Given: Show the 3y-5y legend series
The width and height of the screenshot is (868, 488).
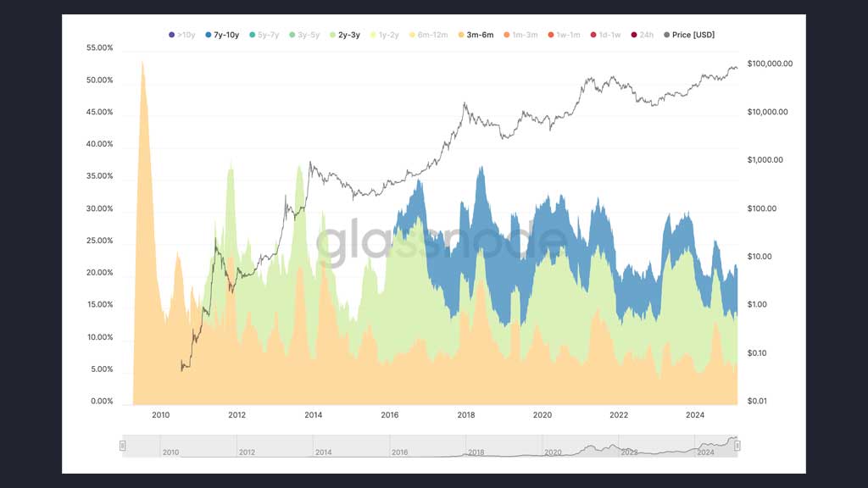Looking at the screenshot, I should (x=304, y=35).
